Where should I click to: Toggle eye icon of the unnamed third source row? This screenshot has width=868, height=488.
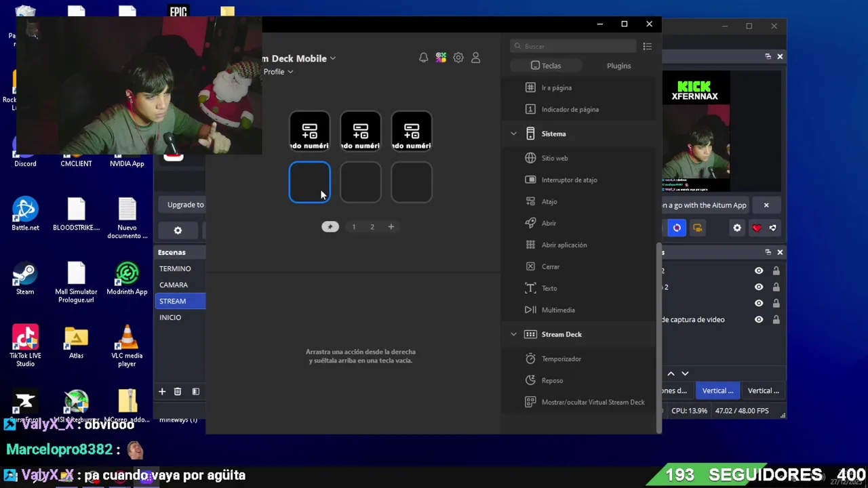759,303
